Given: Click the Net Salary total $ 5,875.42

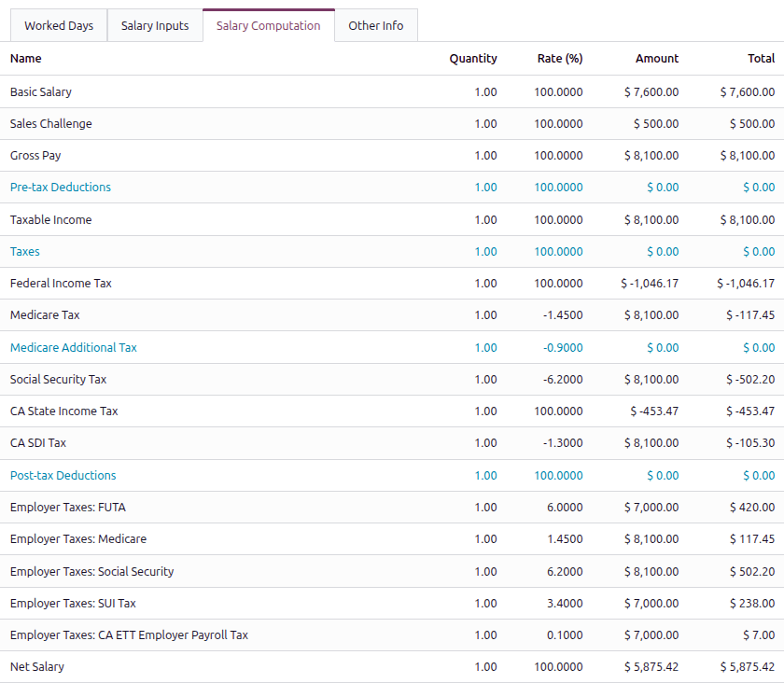Looking at the screenshot, I should tap(748, 666).
